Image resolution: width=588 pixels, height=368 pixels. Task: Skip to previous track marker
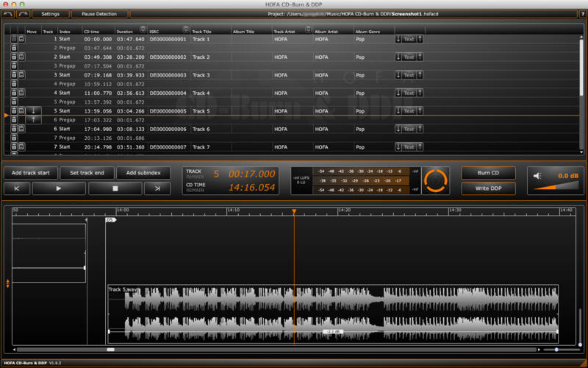tap(17, 188)
